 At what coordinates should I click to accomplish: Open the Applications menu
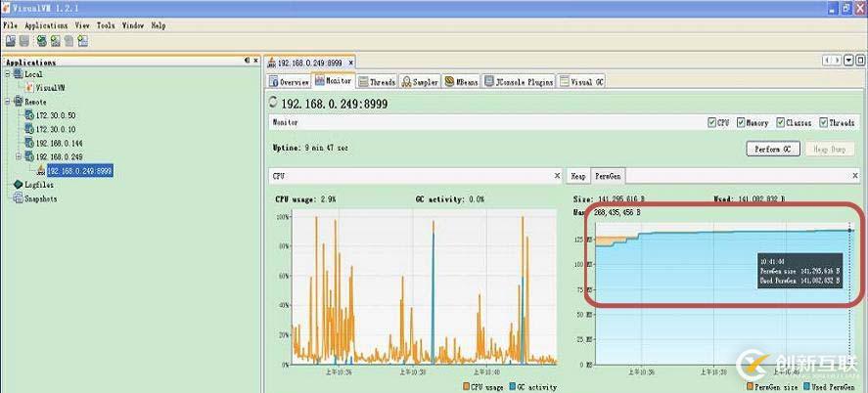(x=46, y=25)
